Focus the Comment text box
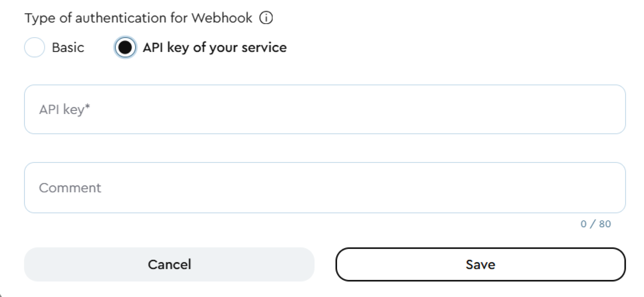The width and height of the screenshot is (644, 297). (324, 188)
